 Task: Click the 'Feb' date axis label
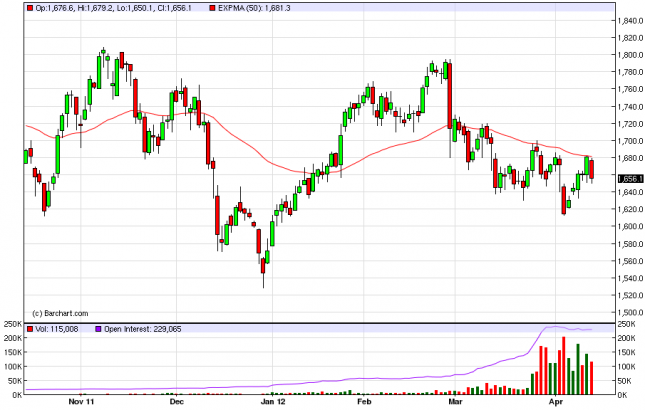pyautogui.click(x=364, y=401)
